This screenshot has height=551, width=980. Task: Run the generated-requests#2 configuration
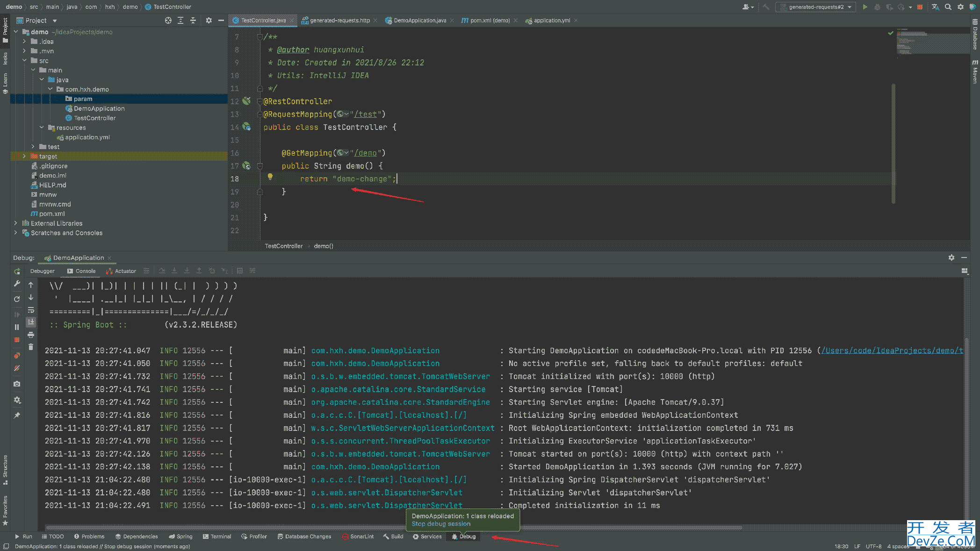865,7
